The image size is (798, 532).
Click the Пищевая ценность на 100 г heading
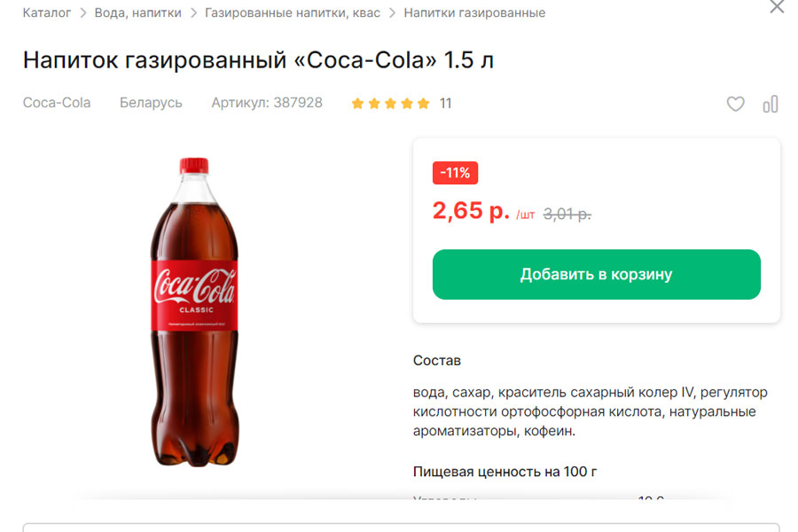click(505, 472)
